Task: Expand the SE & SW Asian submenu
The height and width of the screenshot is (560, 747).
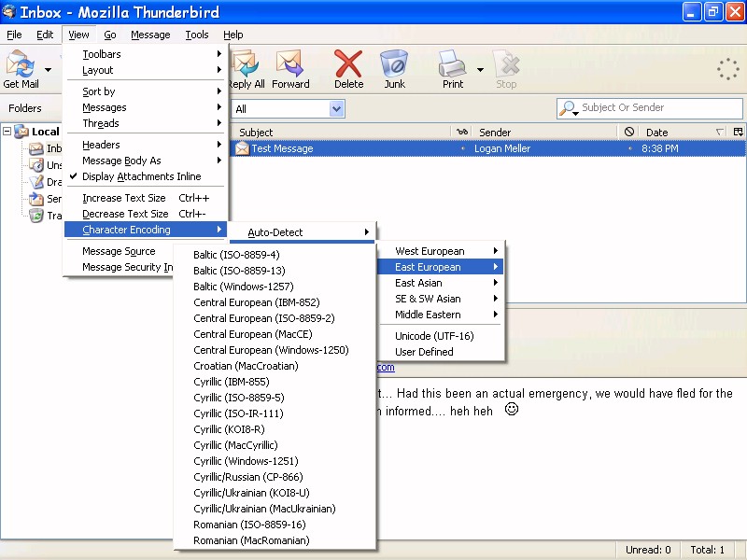Action: click(441, 299)
